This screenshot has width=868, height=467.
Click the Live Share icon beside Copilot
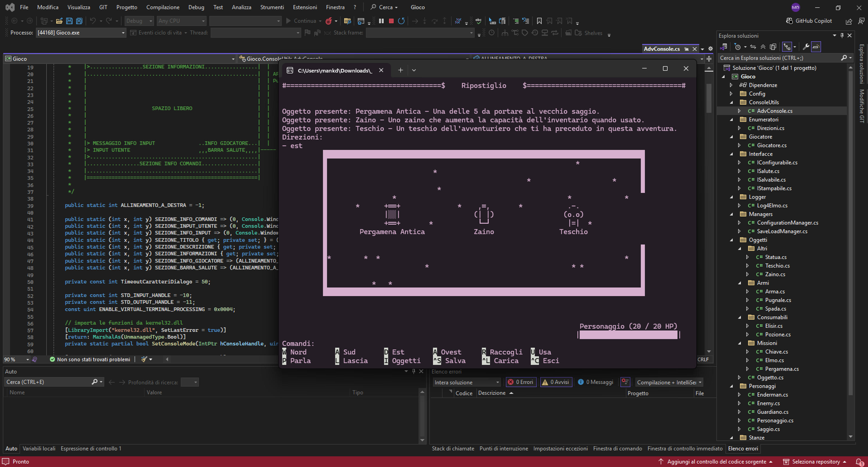coord(849,21)
